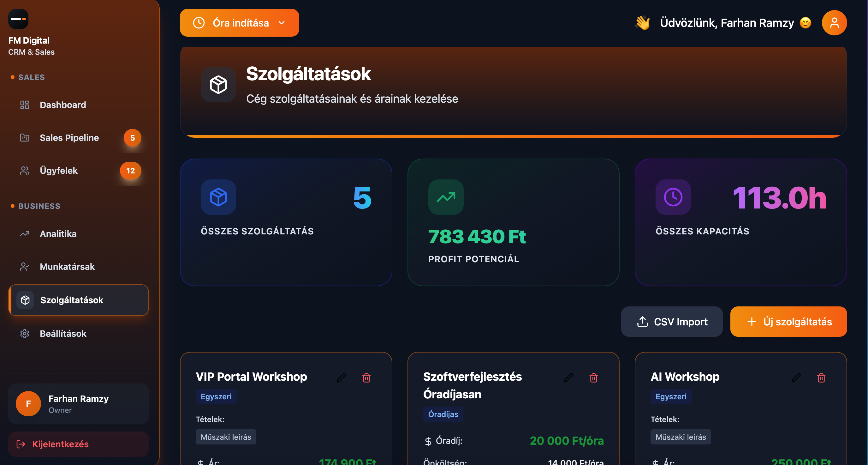Open Beállítások settings
The height and width of the screenshot is (465, 868).
pyautogui.click(x=63, y=334)
